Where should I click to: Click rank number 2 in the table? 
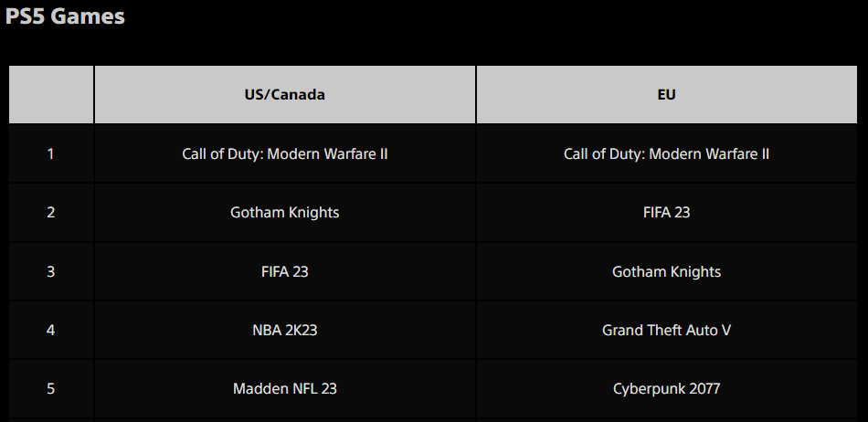click(x=51, y=212)
